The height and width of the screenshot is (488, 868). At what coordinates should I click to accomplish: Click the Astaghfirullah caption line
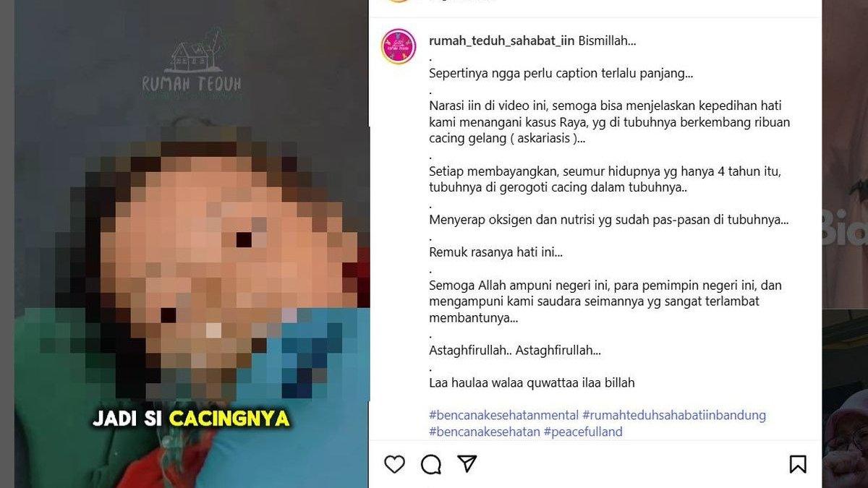point(515,350)
